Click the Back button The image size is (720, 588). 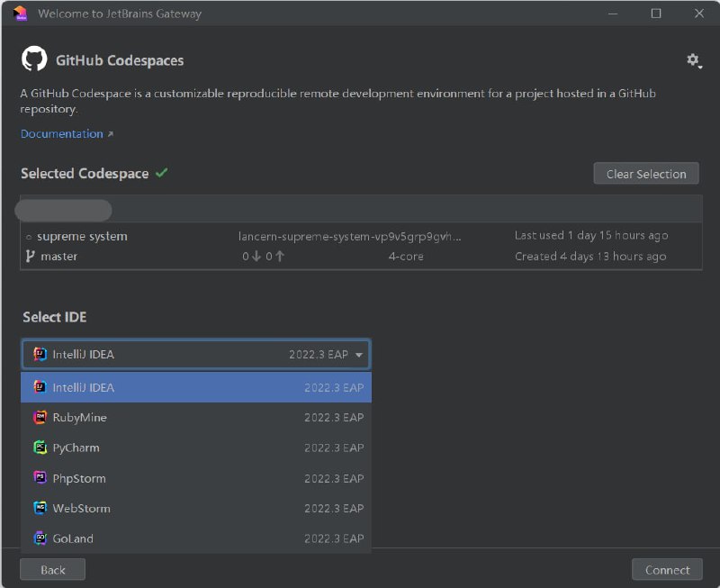tap(53, 570)
